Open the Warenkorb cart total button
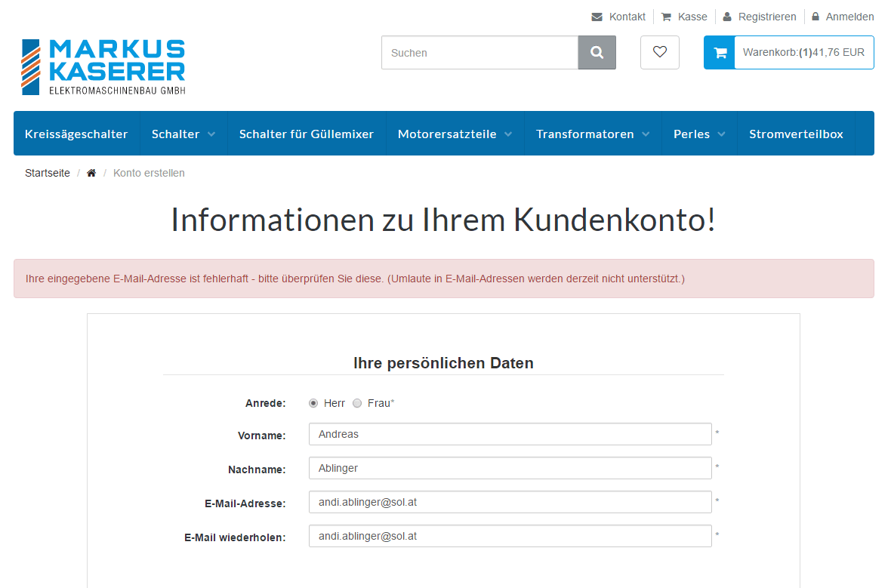This screenshot has height=588, width=891. pyautogui.click(x=803, y=53)
